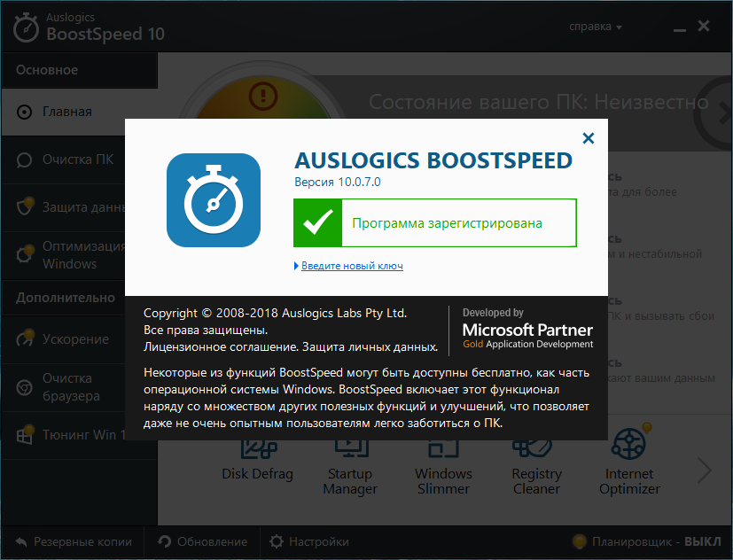Click the gear icon beside 'Оптимизация Windows'
733x560 pixels.
pos(25,253)
